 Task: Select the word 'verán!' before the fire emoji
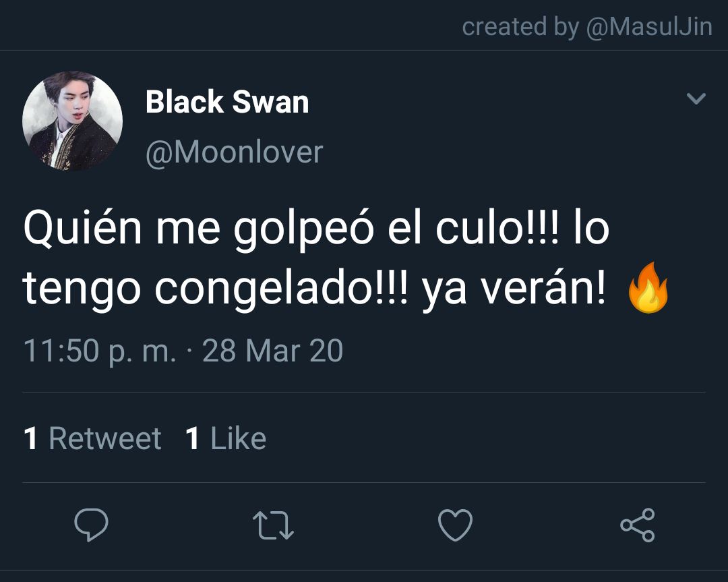(543, 287)
